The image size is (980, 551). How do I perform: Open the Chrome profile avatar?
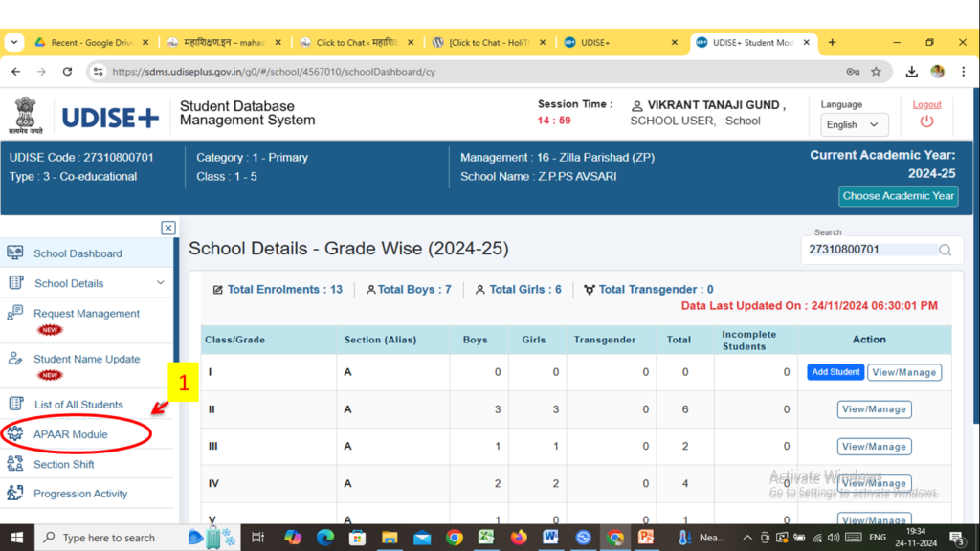[x=937, y=72]
